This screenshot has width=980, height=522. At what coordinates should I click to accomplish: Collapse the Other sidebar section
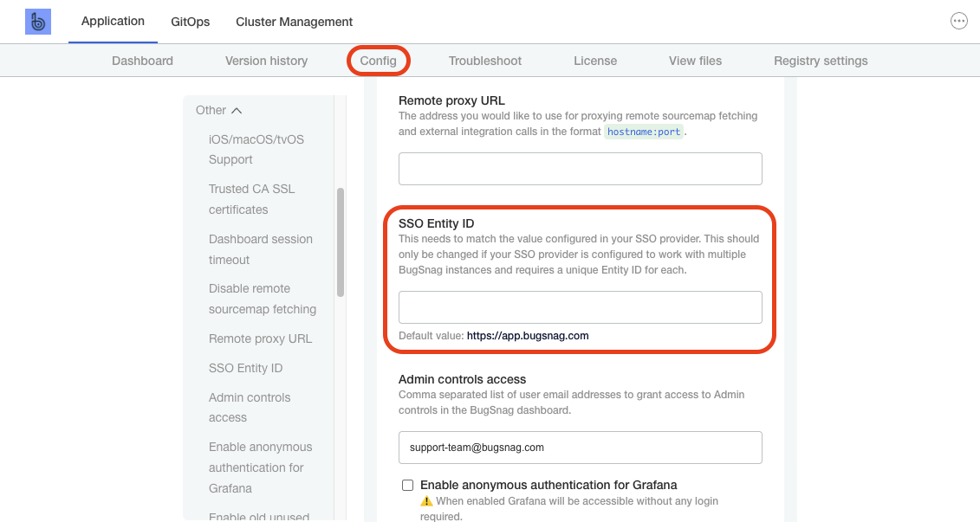click(x=218, y=111)
